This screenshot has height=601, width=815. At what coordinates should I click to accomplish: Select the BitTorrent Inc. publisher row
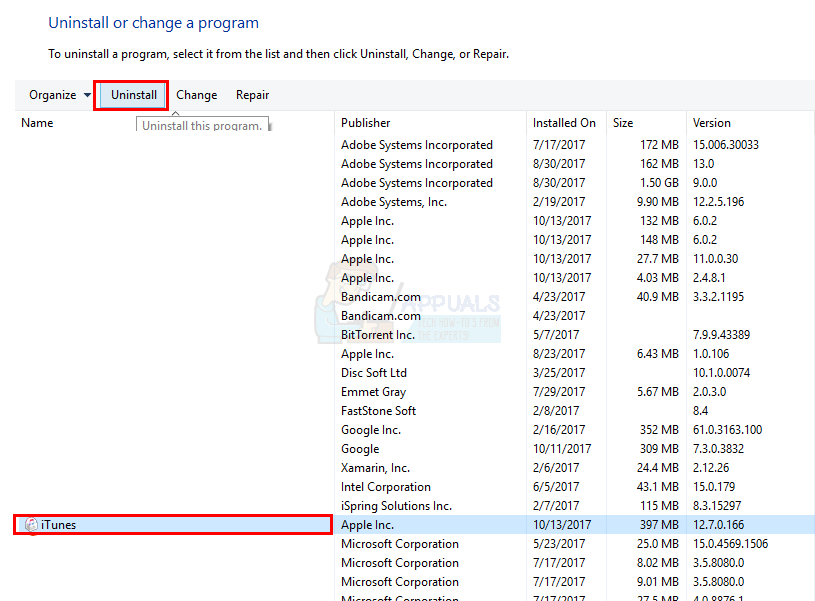click(377, 335)
